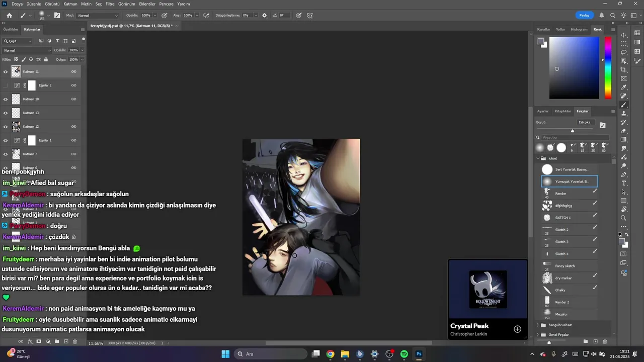Select the dry marker brush
The width and height of the screenshot is (644, 362).
coord(570,278)
